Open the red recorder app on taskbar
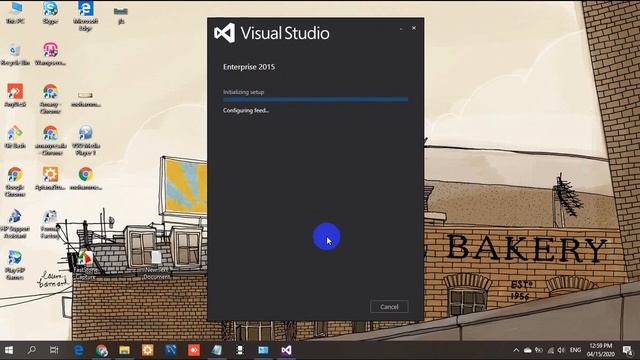The image size is (640, 360). [194, 350]
